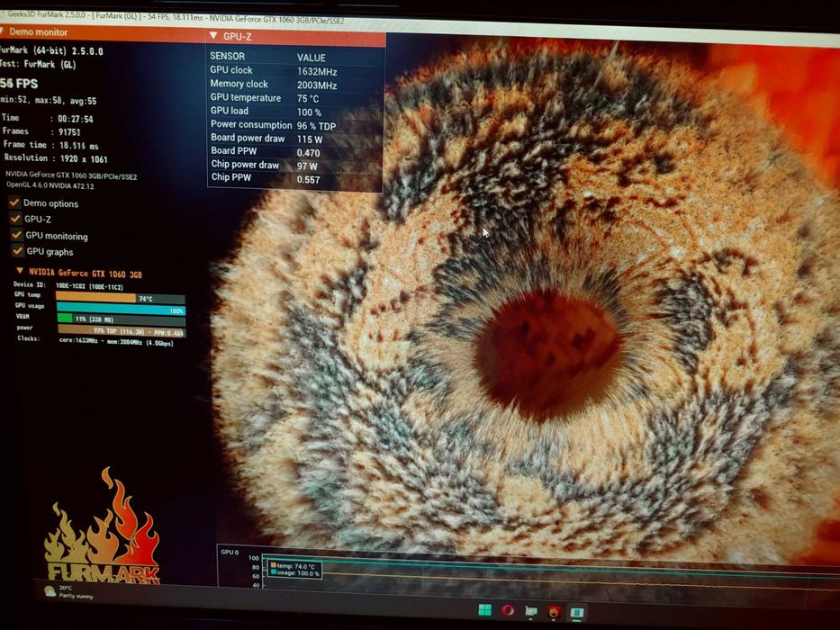Select the Power consumption 96 % TDP row

tap(295, 125)
